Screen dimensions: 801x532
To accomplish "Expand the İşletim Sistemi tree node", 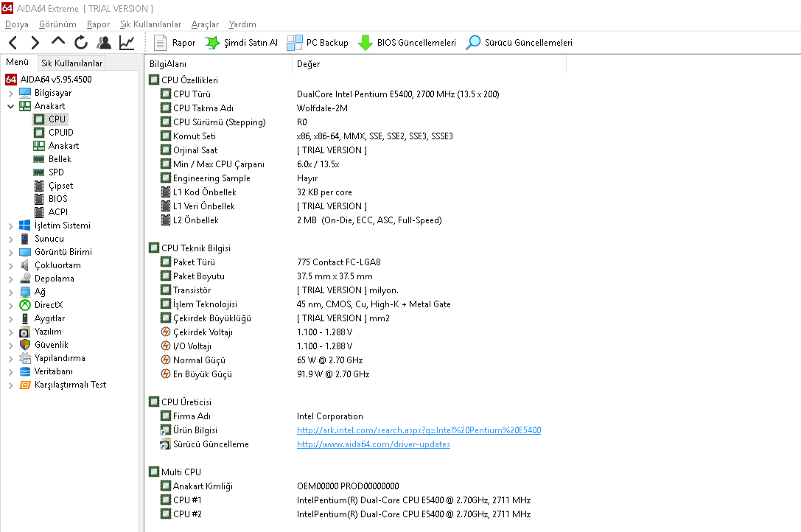I will click(10, 226).
